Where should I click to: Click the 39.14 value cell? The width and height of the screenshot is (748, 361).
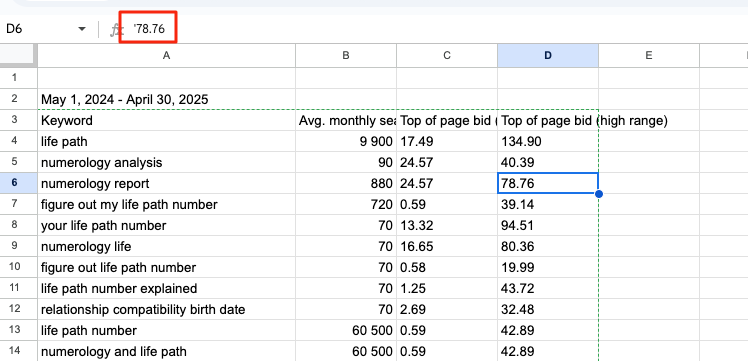(x=548, y=204)
